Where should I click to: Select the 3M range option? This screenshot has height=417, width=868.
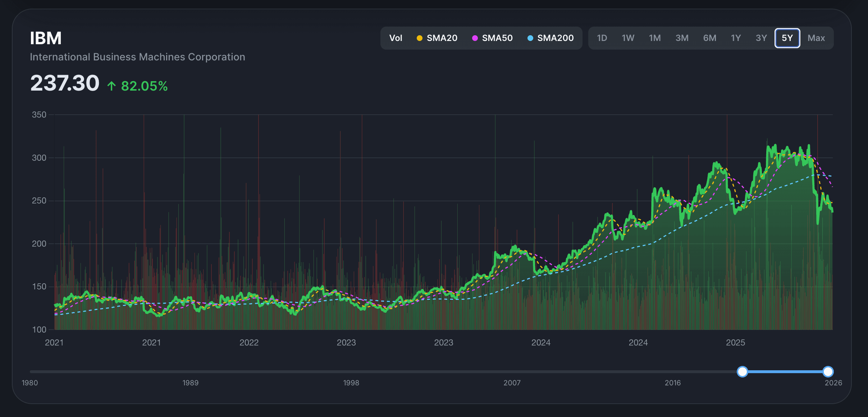[682, 38]
